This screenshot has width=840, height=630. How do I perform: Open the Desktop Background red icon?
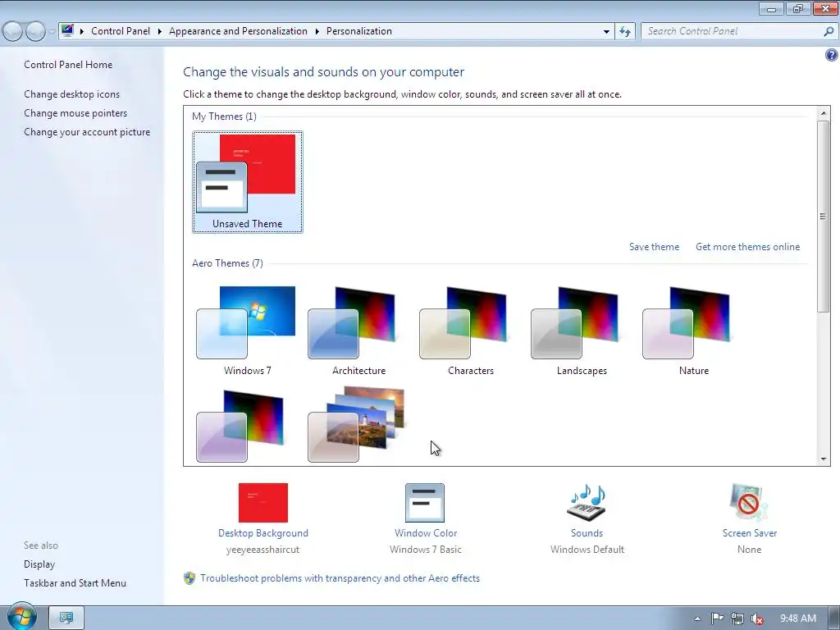pyautogui.click(x=263, y=503)
